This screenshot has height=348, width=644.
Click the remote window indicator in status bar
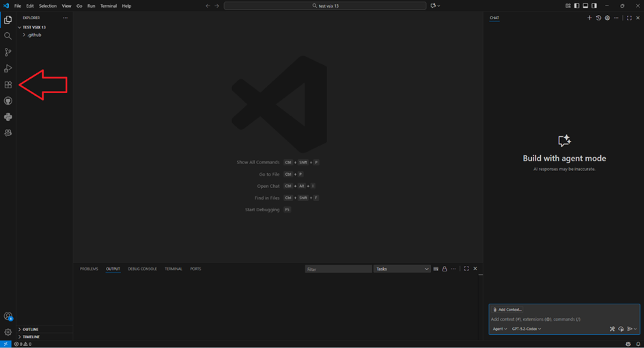[5, 344]
